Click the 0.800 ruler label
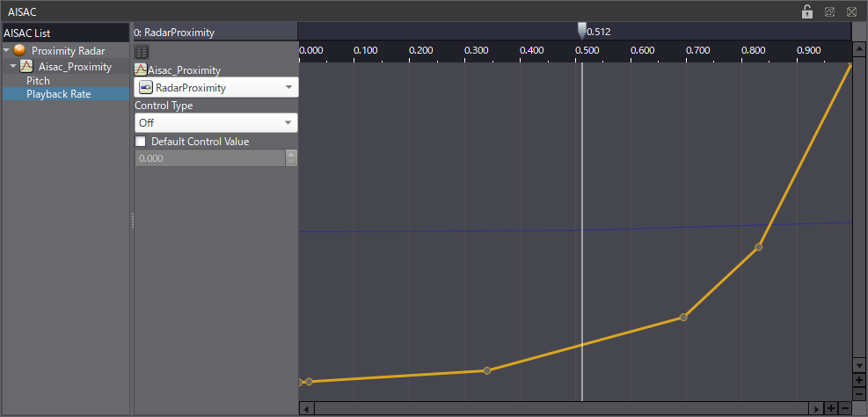868x417 pixels. [x=754, y=50]
